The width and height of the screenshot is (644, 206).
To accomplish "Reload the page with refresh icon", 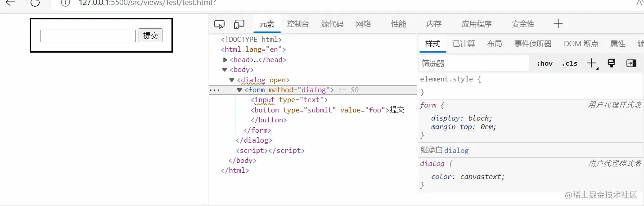I will click(x=35, y=3).
